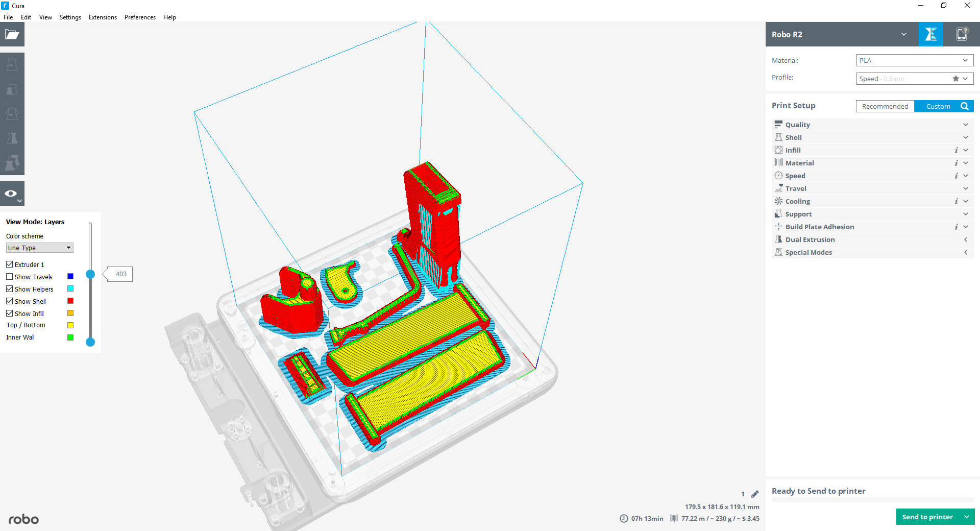Open the Settings menu

coord(70,17)
